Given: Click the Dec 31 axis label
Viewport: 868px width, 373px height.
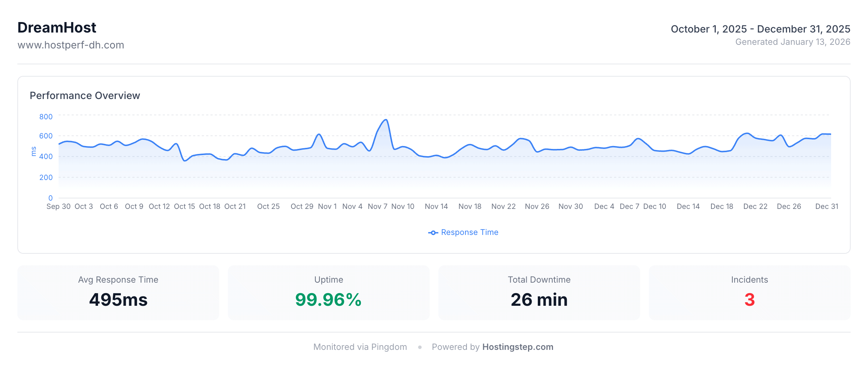Looking at the screenshot, I should [826, 206].
